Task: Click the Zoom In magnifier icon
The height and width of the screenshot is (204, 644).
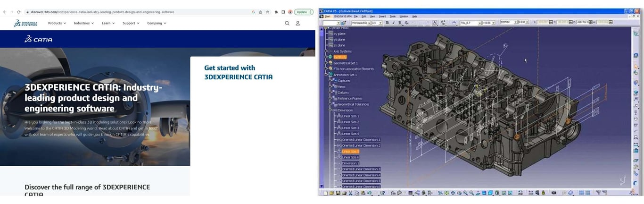Action: [465, 193]
